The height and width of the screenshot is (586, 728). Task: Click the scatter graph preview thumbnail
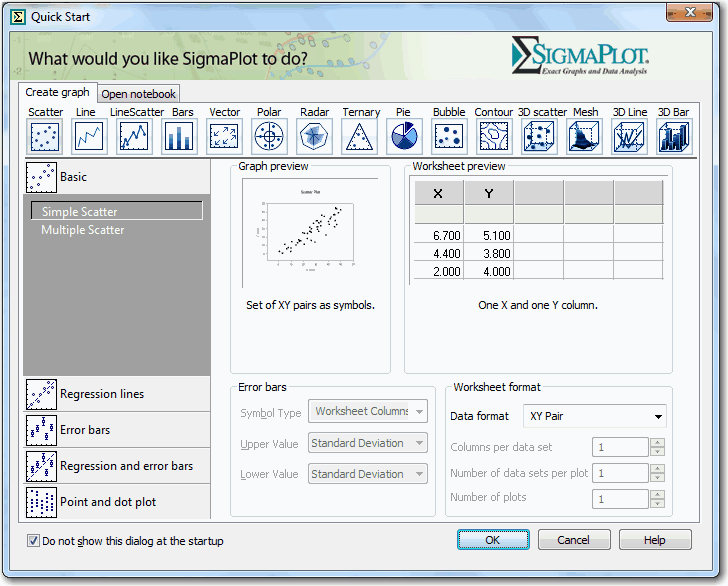(x=310, y=231)
